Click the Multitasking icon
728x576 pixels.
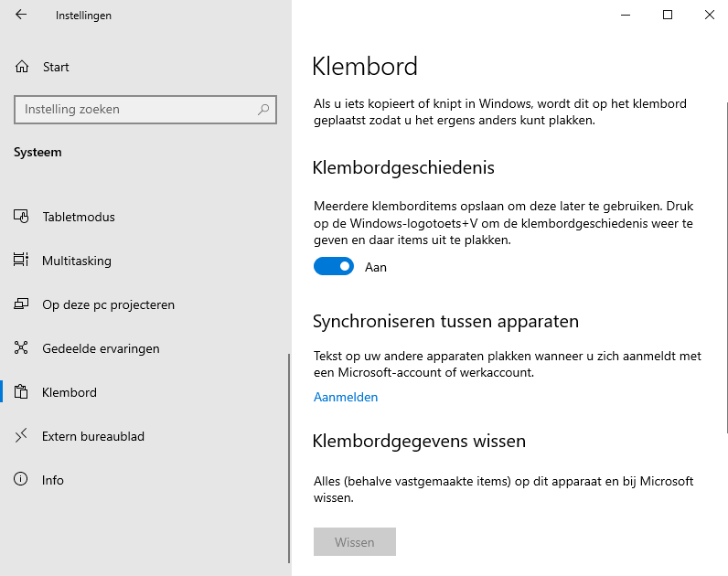(x=22, y=261)
